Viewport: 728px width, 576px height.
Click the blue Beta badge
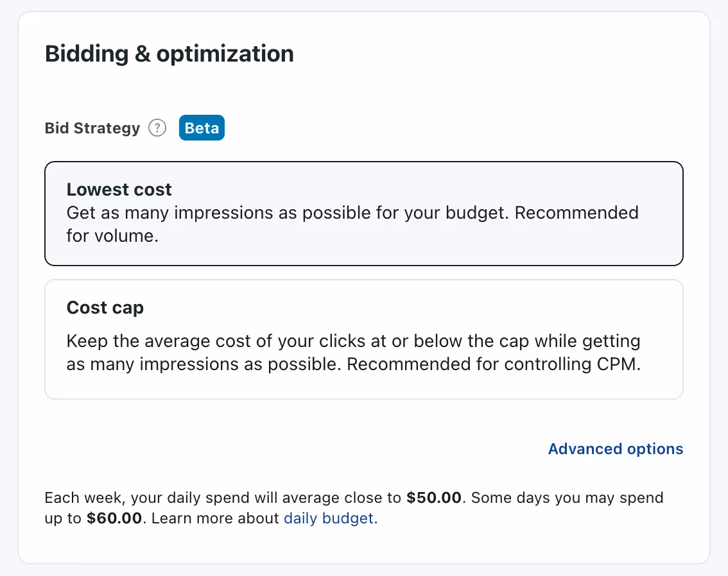click(x=202, y=128)
